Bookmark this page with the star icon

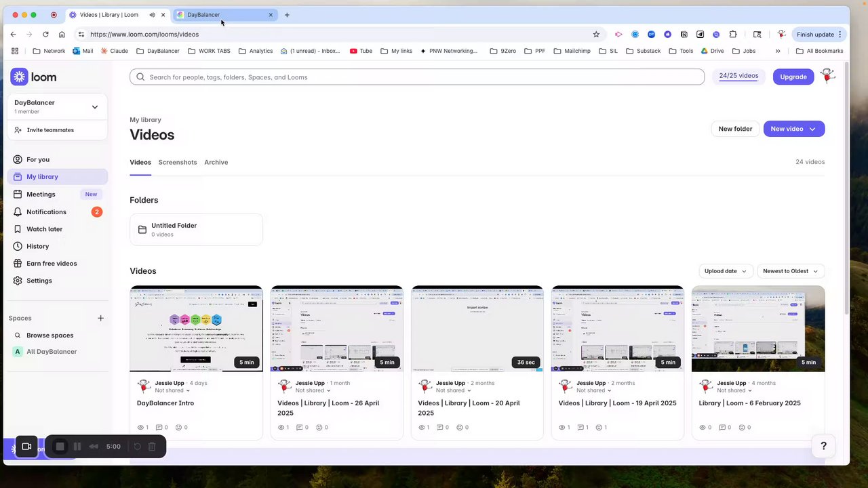point(596,34)
